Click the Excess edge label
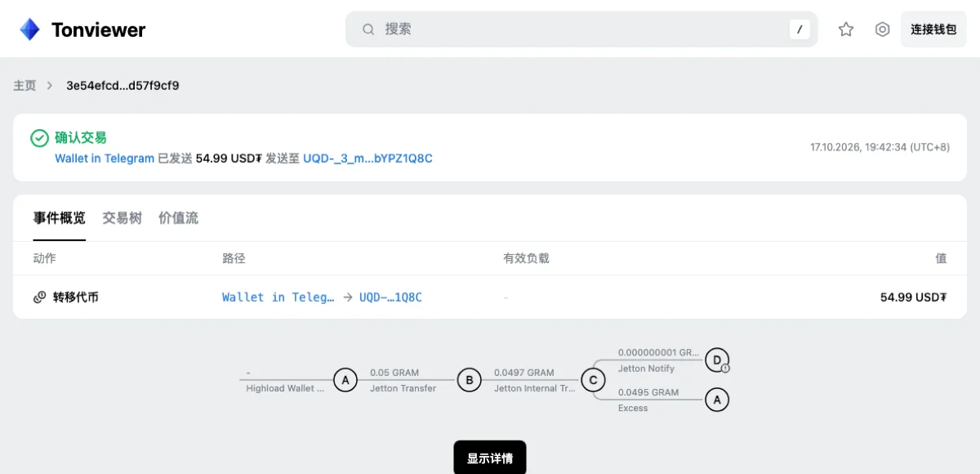 633,408
